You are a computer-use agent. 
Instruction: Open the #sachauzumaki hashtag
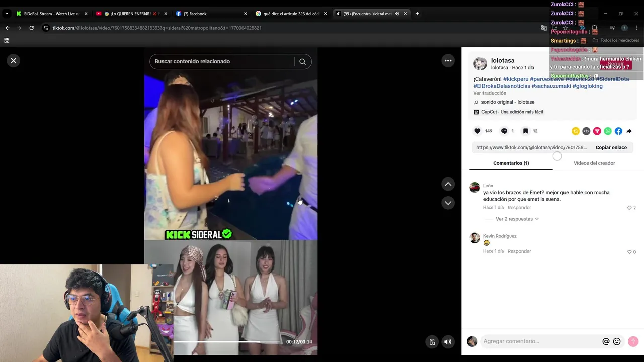(551, 86)
